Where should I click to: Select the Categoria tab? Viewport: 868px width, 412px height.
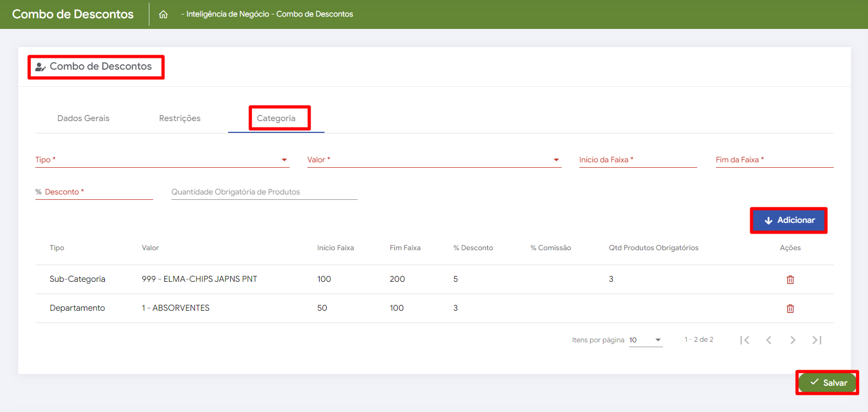click(276, 118)
